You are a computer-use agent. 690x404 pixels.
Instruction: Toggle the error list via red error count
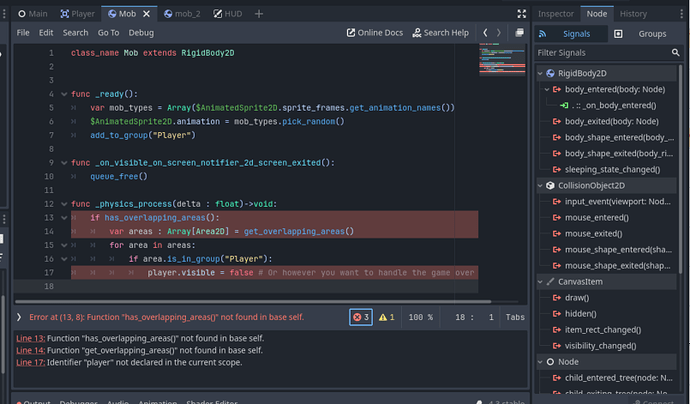pos(361,317)
